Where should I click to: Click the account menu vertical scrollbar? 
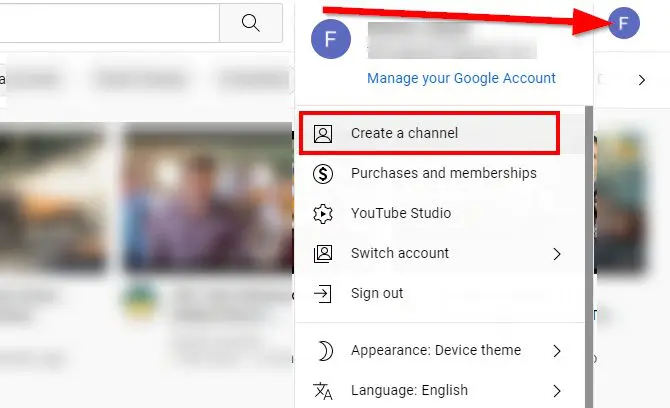pyautogui.click(x=589, y=256)
